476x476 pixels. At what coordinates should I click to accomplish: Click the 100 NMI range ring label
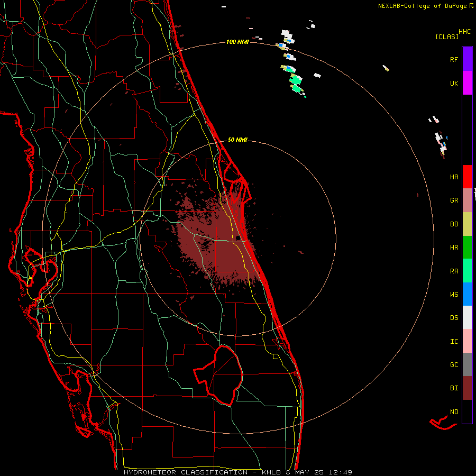tap(237, 42)
